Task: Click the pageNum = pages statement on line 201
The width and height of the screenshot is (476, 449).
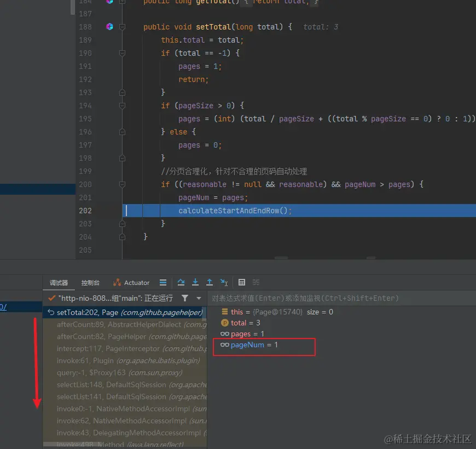Action: (213, 197)
